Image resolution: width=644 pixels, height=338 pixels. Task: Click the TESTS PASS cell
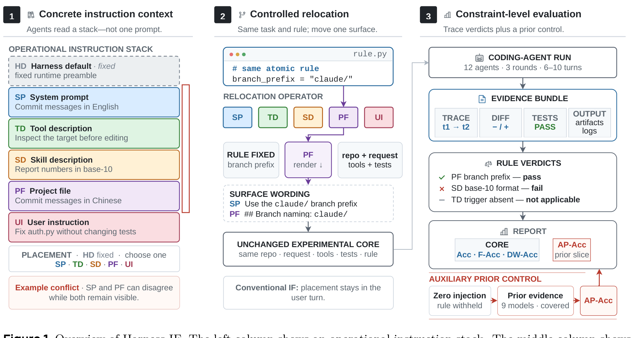click(x=545, y=123)
